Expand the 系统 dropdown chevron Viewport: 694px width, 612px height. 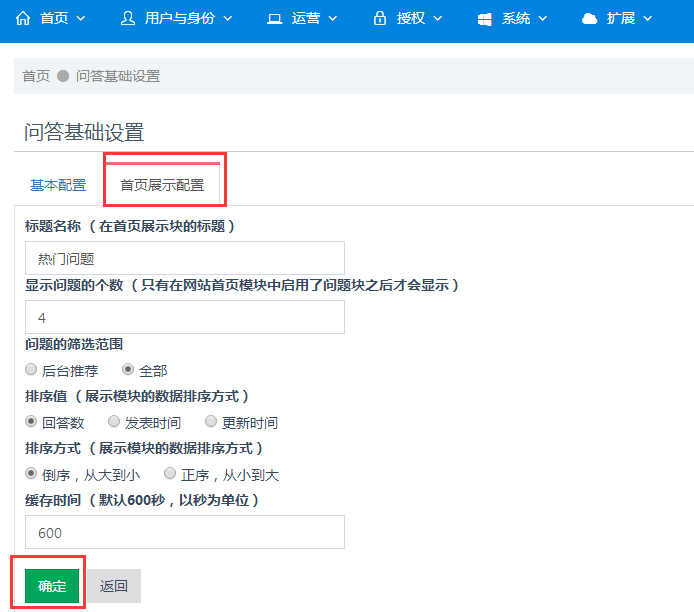coord(543,19)
